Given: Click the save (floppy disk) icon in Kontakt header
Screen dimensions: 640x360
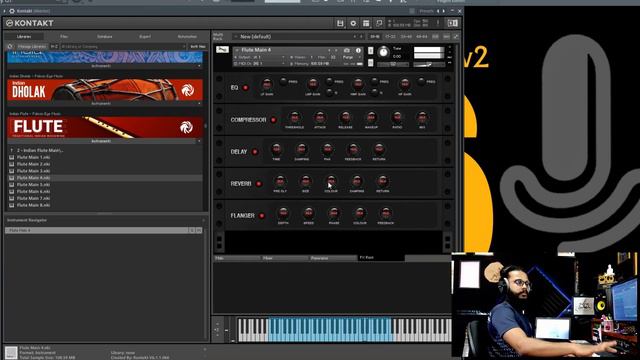Looking at the screenshot, I should pyautogui.click(x=340, y=23).
